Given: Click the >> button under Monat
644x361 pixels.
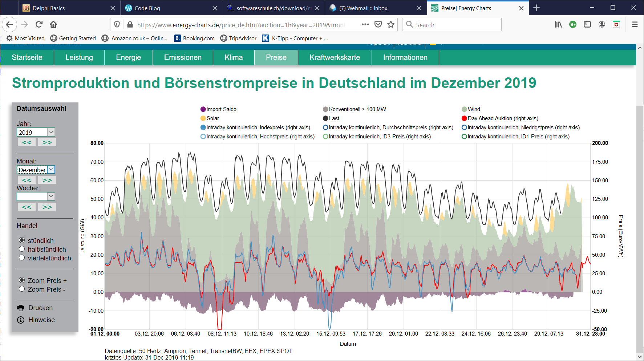Looking at the screenshot, I should 46,179.
